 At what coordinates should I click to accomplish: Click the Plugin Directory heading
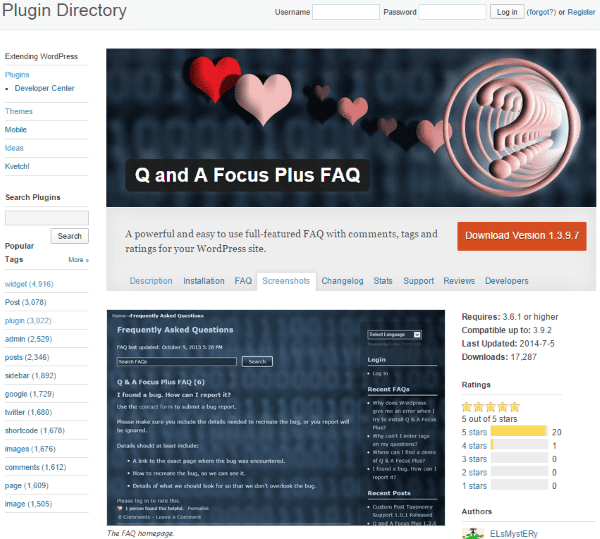click(64, 10)
